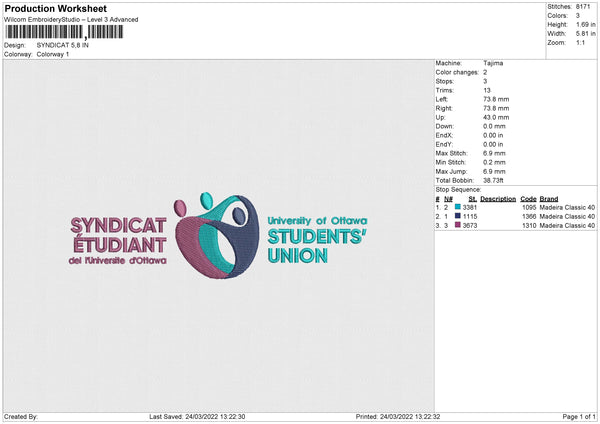
Task: Click the 'Code' column header
Action: 528,199
